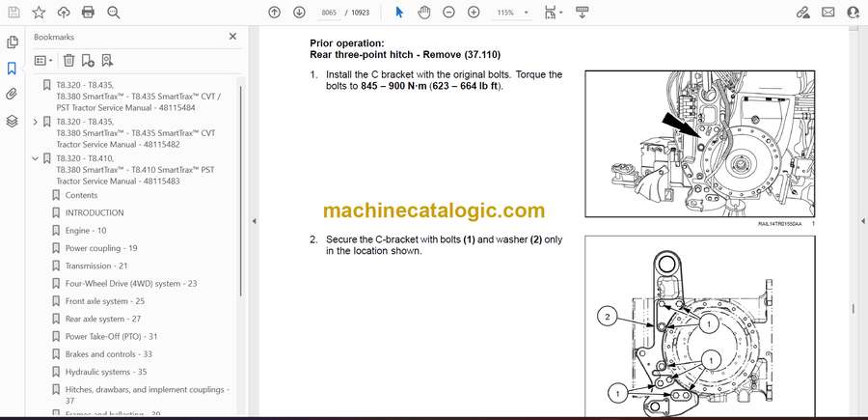Zoom in with plus button
The image size is (868, 420).
474,13
